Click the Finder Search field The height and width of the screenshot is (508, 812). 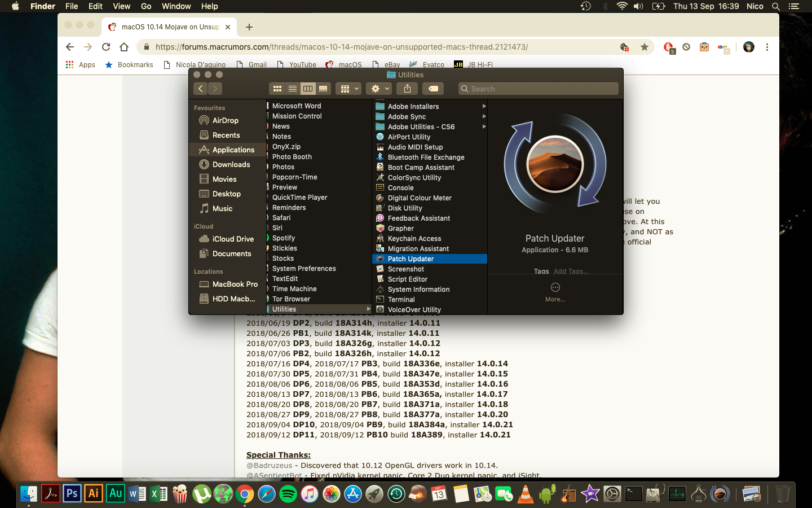(539, 89)
